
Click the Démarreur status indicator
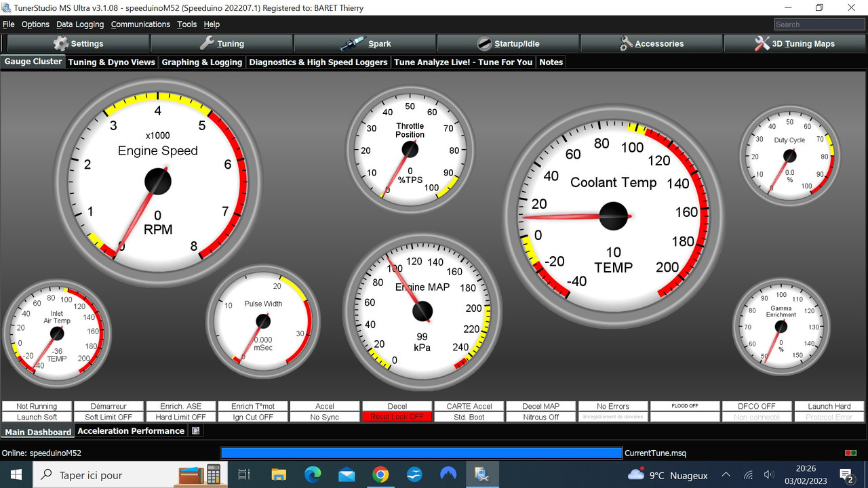[x=108, y=406]
